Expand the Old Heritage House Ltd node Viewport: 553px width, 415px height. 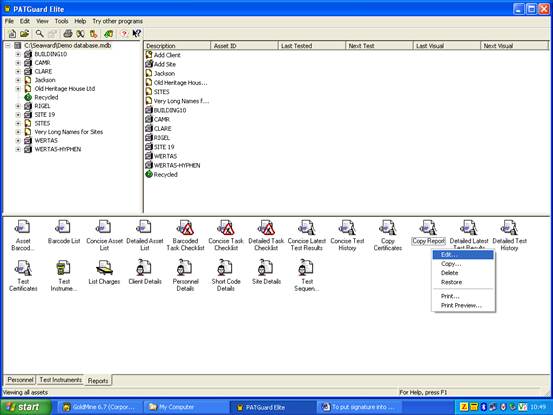coord(18,89)
